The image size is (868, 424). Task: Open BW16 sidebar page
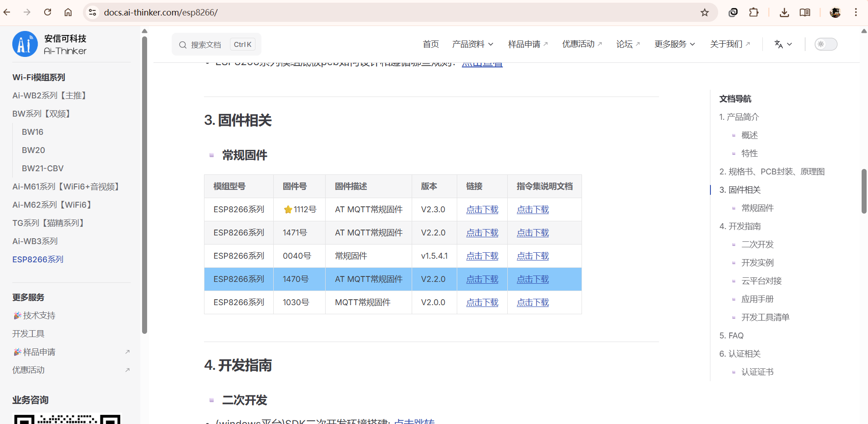(x=33, y=132)
